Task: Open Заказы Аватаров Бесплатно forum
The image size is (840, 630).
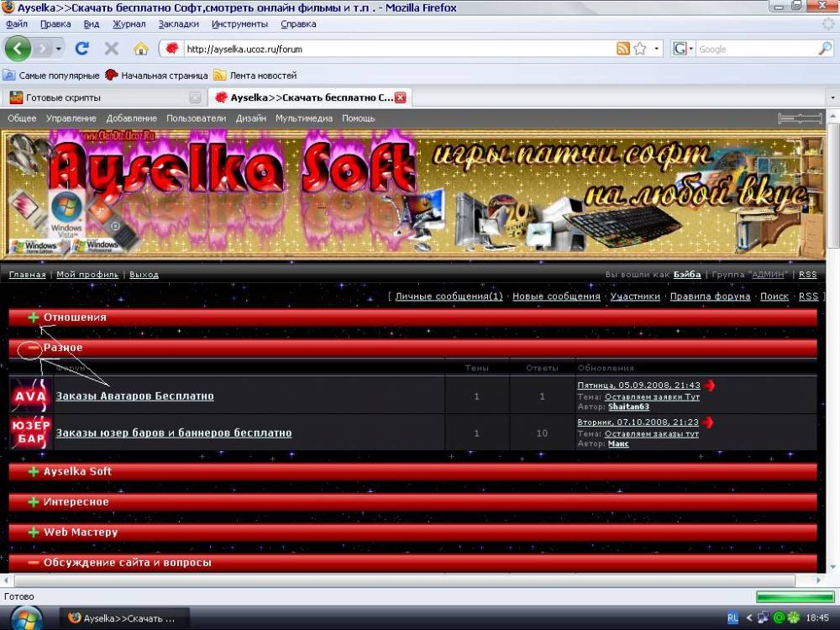Action: click(x=134, y=396)
